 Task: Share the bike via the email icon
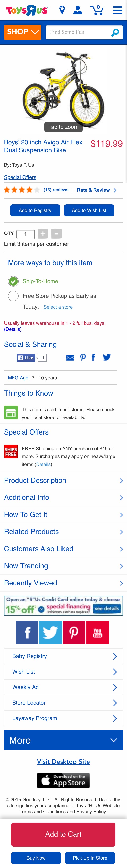coord(70,357)
